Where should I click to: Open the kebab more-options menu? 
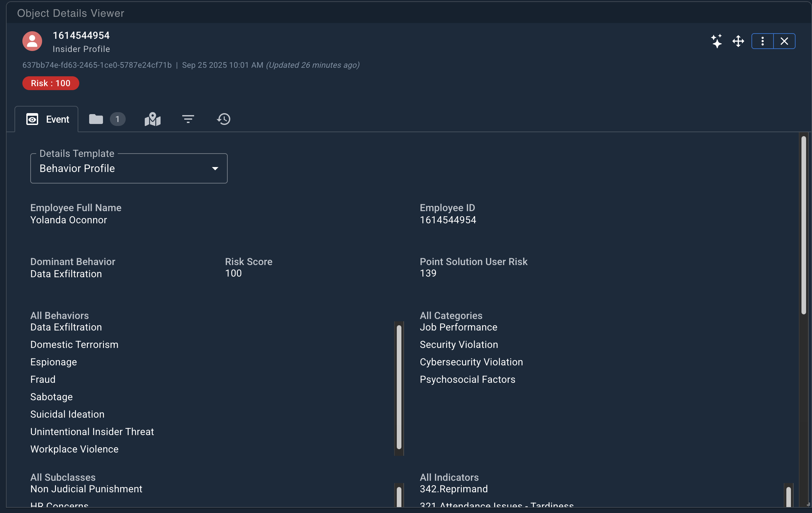[x=762, y=41]
